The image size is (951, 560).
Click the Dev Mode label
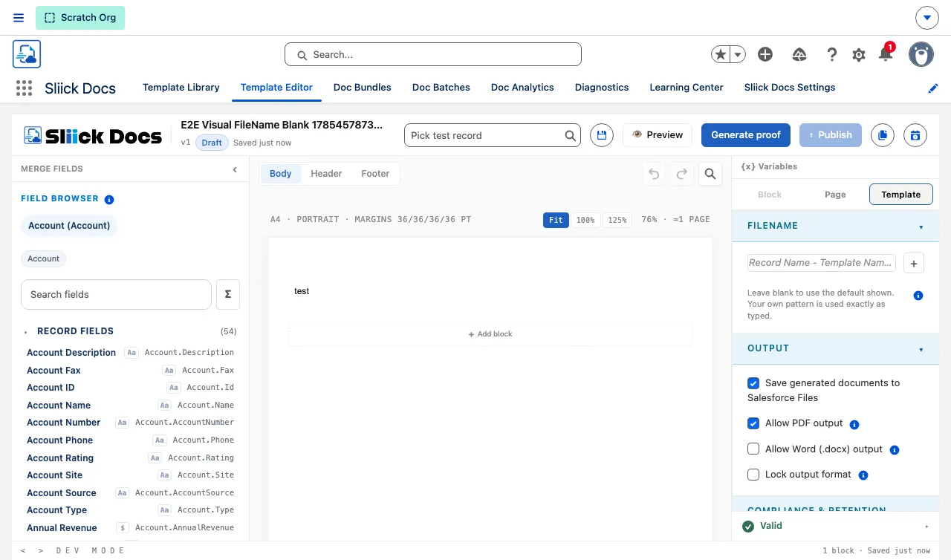tap(91, 551)
